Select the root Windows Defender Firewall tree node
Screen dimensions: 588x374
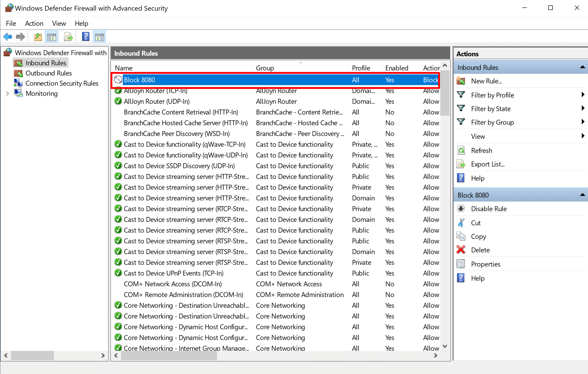[x=61, y=53]
